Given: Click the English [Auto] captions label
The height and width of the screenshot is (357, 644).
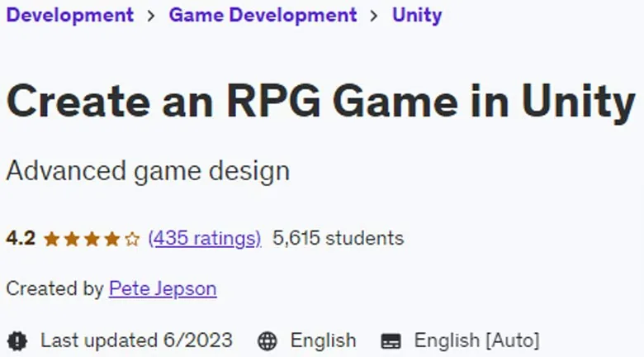Looking at the screenshot, I should [476, 341].
